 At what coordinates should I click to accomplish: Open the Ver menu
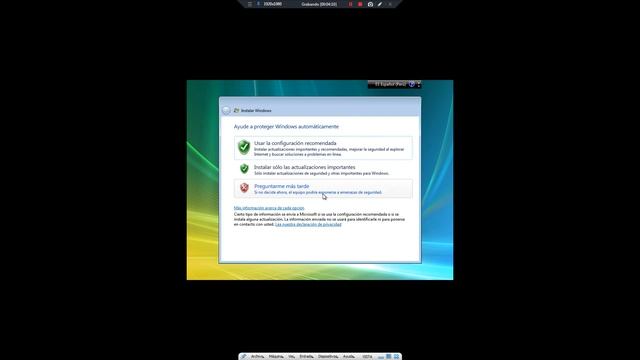(x=291, y=357)
